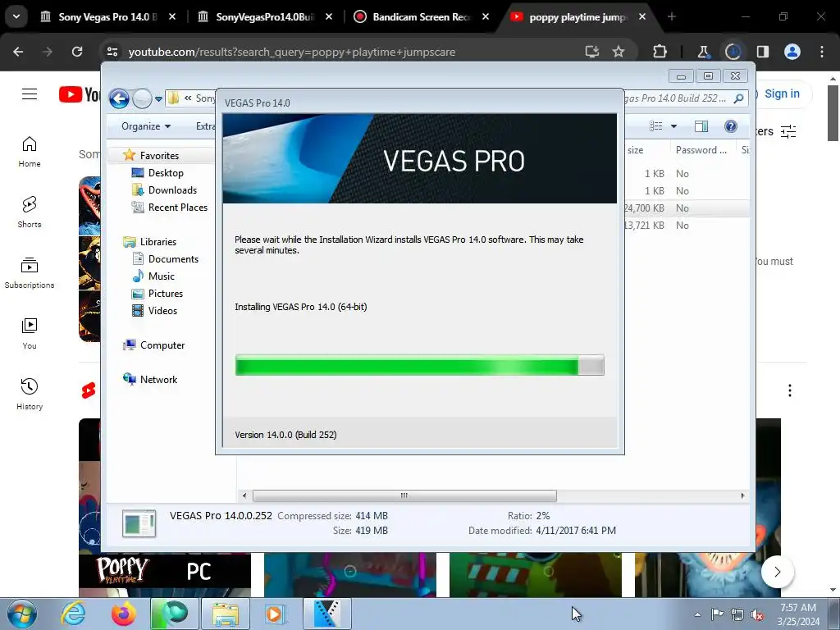This screenshot has height=630, width=840.
Task: Open the Chrome tab search chevron
Action: 16,16
